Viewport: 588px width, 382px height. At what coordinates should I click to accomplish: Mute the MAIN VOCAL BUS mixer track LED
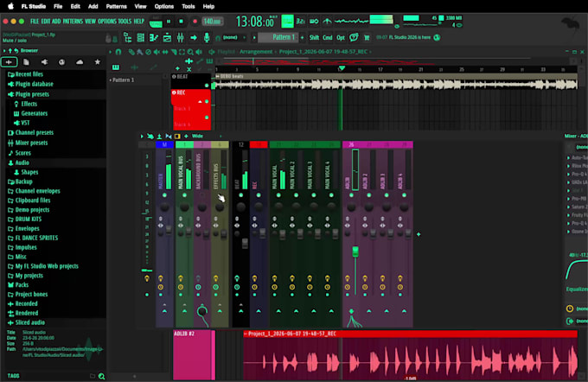[x=184, y=195]
